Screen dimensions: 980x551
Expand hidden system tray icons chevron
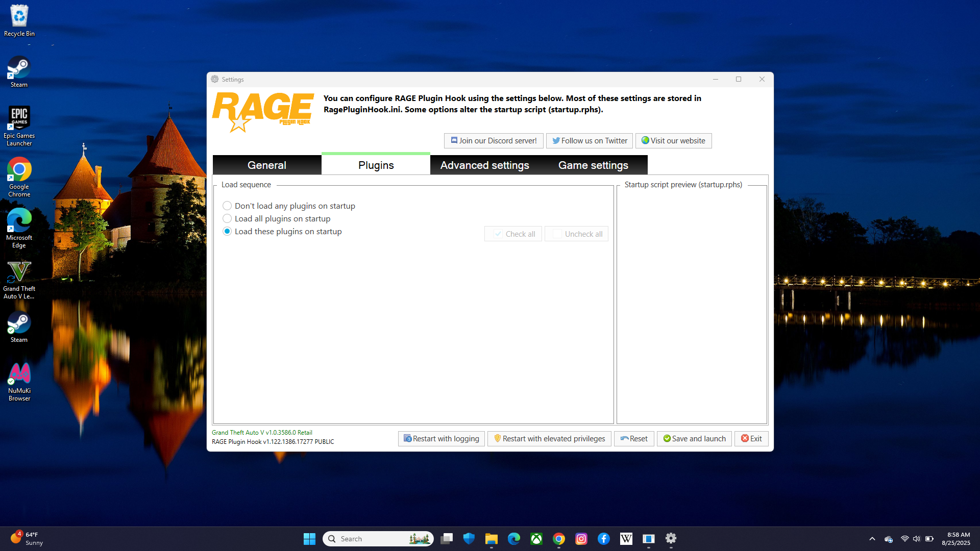[872, 539]
